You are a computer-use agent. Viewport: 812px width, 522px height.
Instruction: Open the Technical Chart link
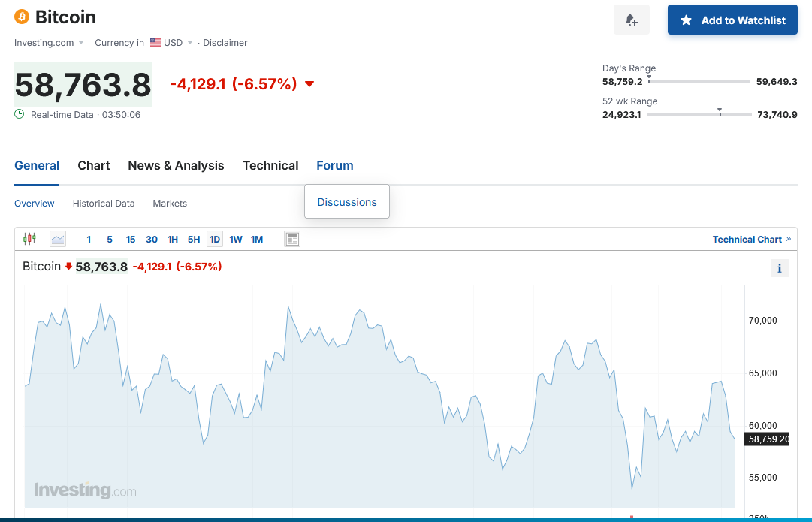(752, 240)
